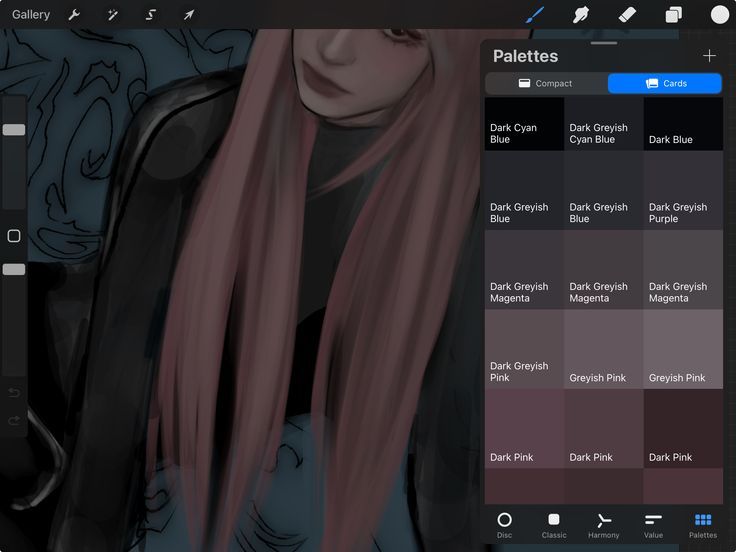736x552 pixels.
Task: Open the Value color tab
Action: click(653, 525)
